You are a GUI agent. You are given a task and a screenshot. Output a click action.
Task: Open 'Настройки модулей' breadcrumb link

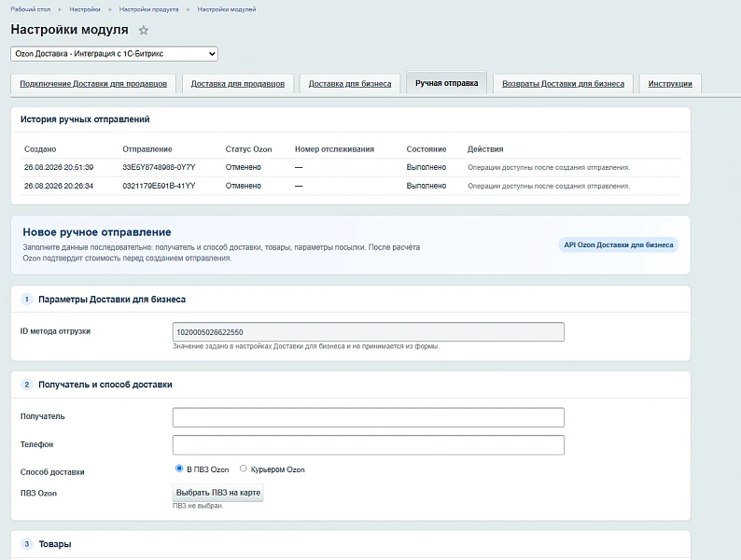[227, 9]
